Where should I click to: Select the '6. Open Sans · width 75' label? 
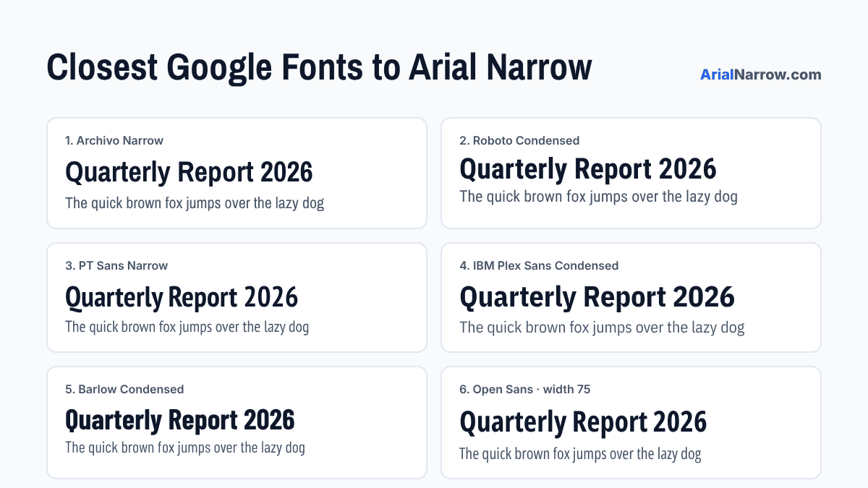[x=524, y=389]
